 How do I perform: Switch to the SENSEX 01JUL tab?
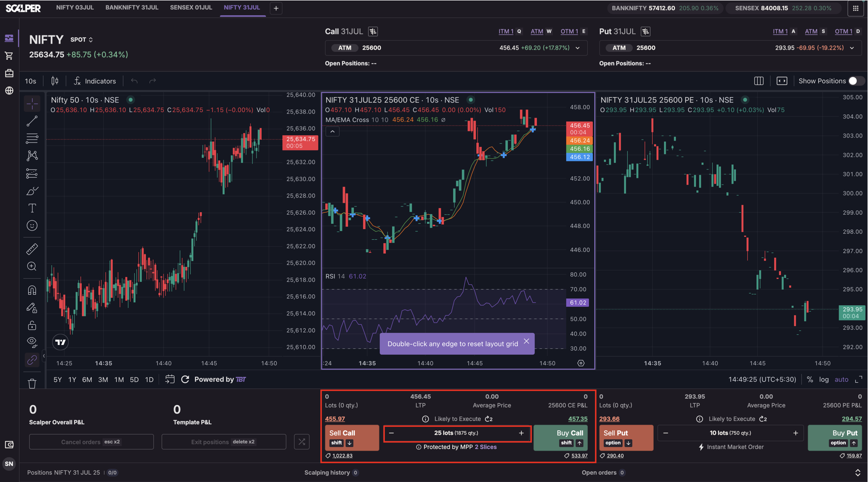tap(191, 8)
